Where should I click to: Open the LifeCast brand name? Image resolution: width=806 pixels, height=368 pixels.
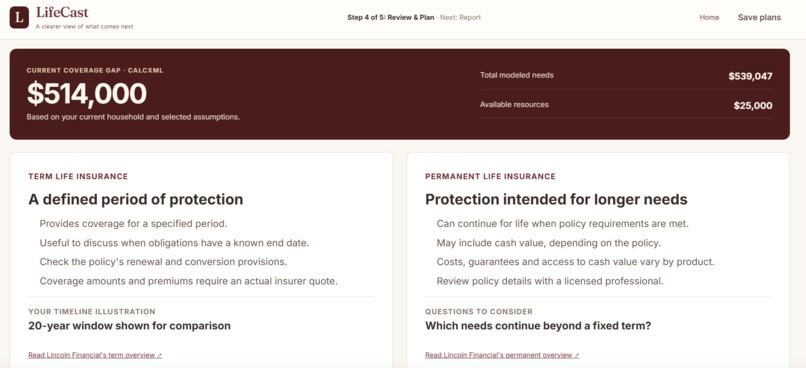click(x=62, y=12)
